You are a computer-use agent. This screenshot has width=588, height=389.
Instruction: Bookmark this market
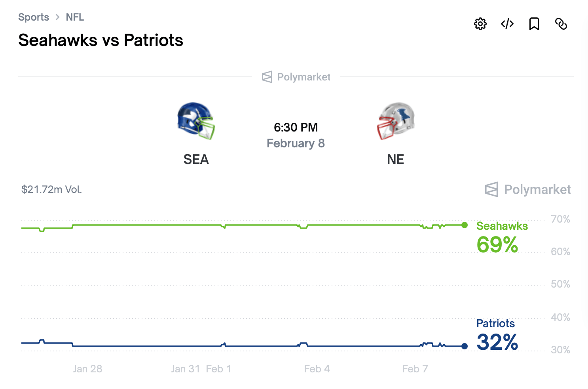coord(534,24)
